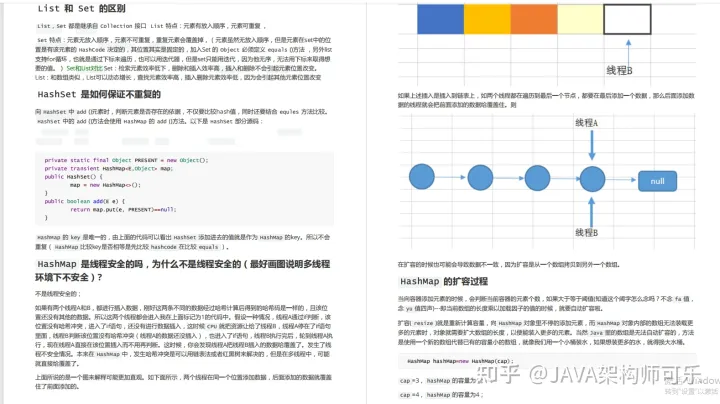Click the heading "HashSet 是如何保证不重复的"
Image resolution: width=720 pixels, height=404 pixels.
(99, 94)
